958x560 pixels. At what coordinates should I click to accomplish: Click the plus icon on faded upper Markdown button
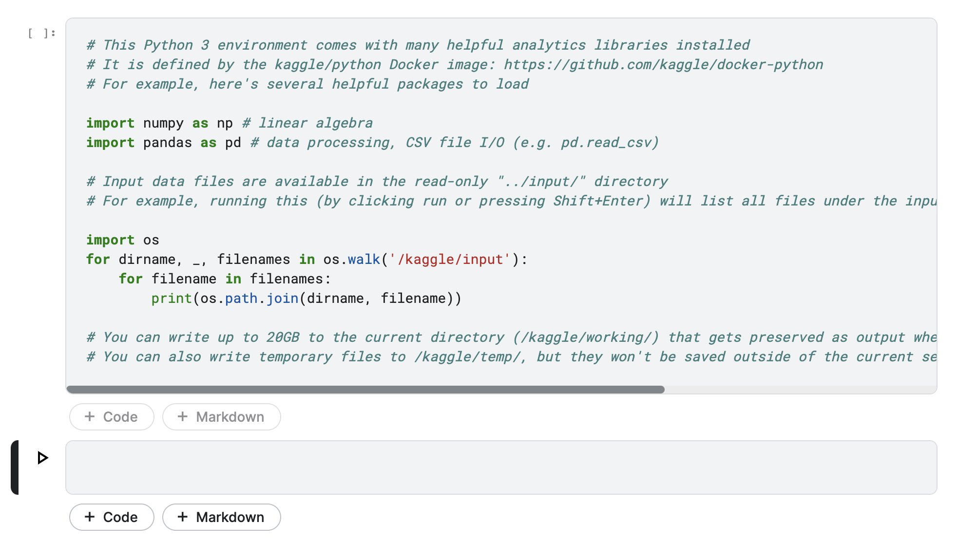point(183,416)
